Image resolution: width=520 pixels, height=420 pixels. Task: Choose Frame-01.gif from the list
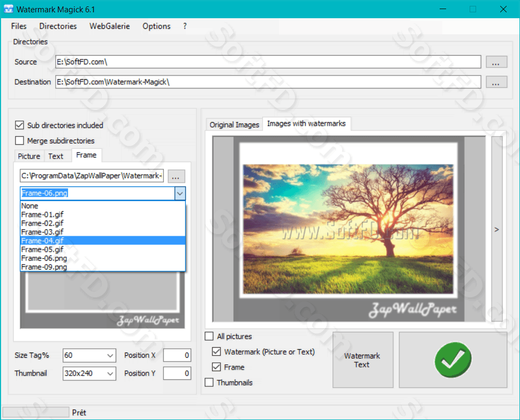pos(103,215)
